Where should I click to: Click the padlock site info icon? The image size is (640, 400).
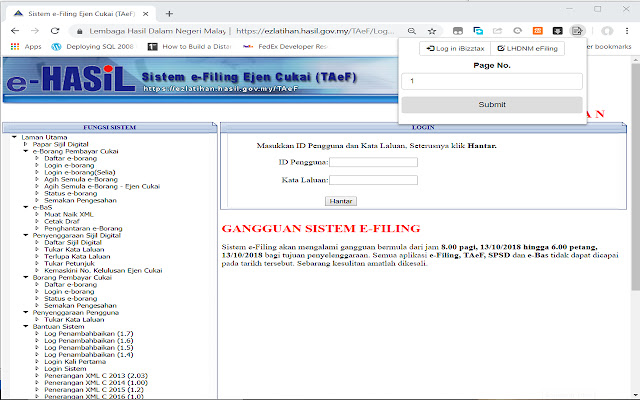(80, 31)
